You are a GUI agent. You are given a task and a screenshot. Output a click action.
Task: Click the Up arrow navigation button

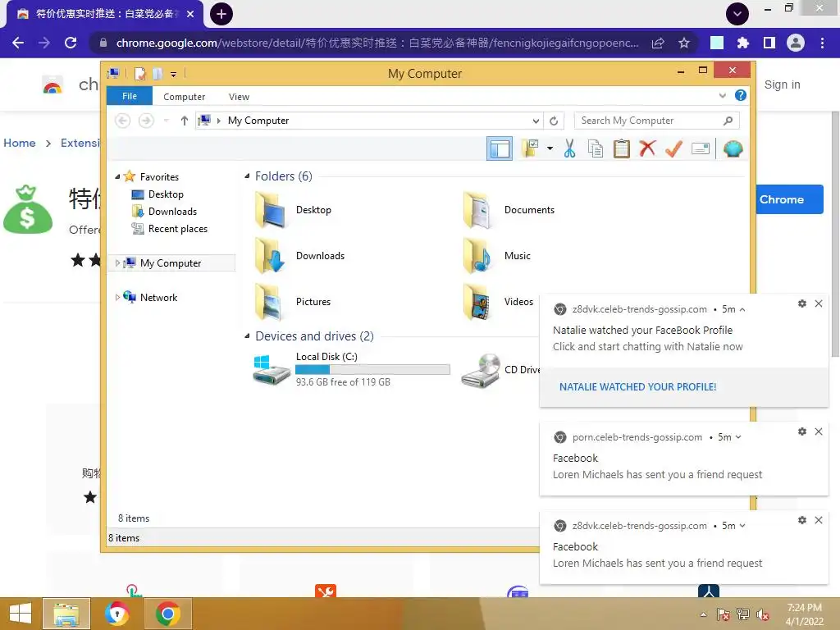pos(185,121)
